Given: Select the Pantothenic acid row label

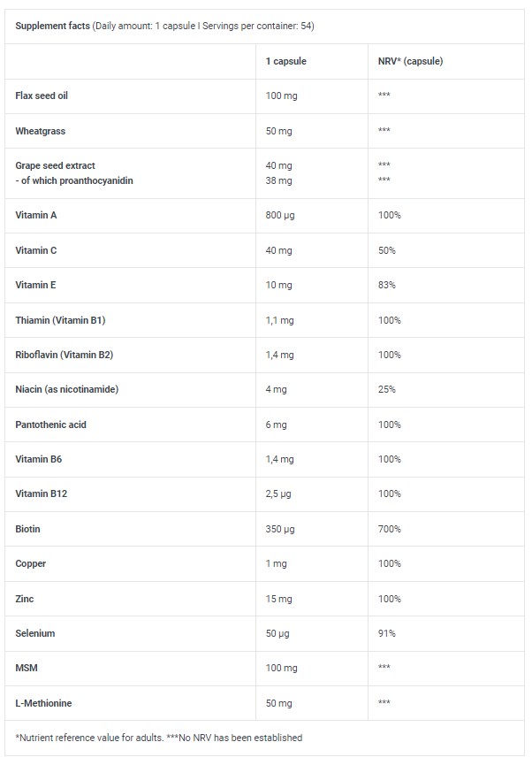Looking at the screenshot, I should point(51,425).
